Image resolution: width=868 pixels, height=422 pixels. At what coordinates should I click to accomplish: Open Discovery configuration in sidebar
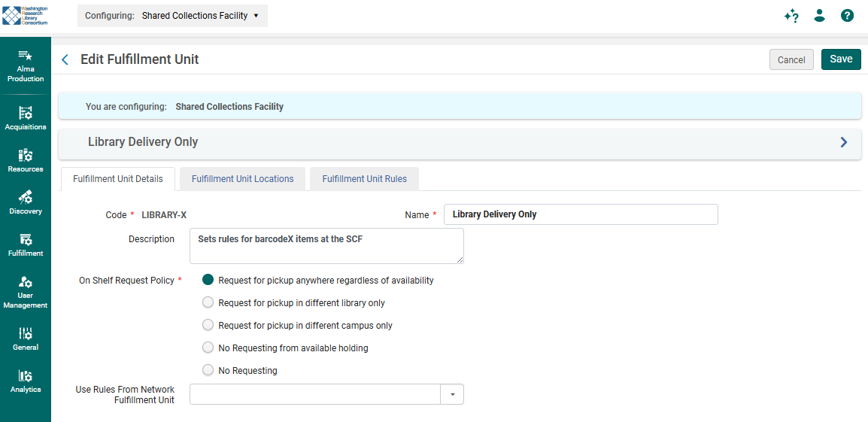coord(26,202)
